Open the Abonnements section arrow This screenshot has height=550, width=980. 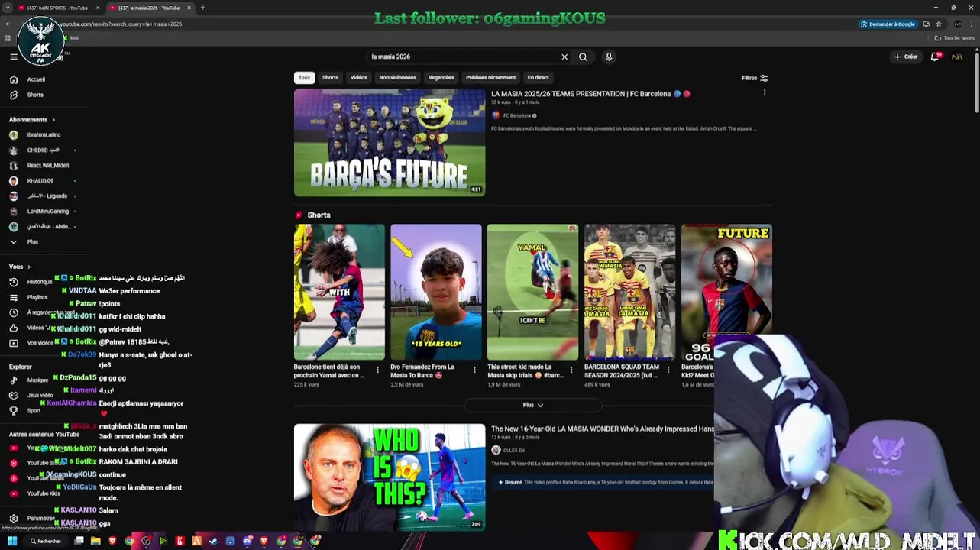53,120
